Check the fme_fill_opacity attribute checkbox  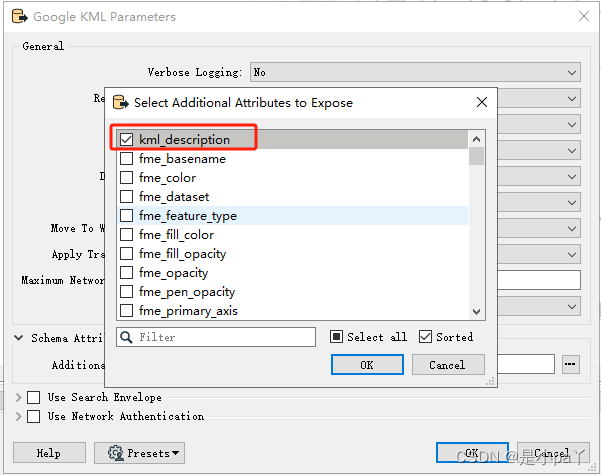126,254
